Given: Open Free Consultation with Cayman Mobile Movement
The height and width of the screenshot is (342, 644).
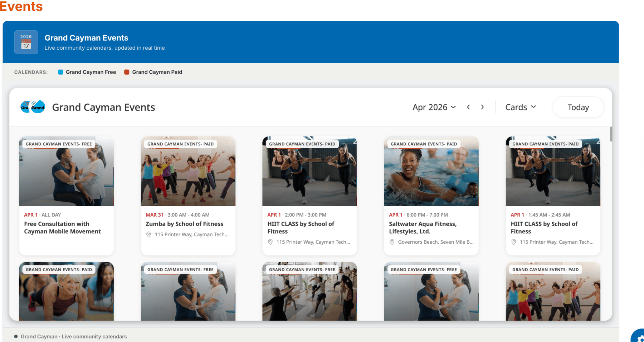Looking at the screenshot, I should 62,228.
